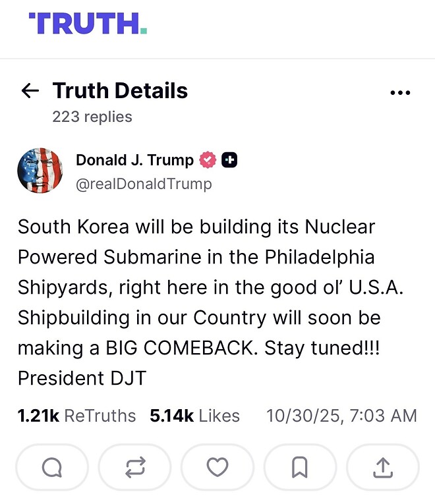Click the black plus badge icon
The image size is (435, 504).
click(x=229, y=160)
